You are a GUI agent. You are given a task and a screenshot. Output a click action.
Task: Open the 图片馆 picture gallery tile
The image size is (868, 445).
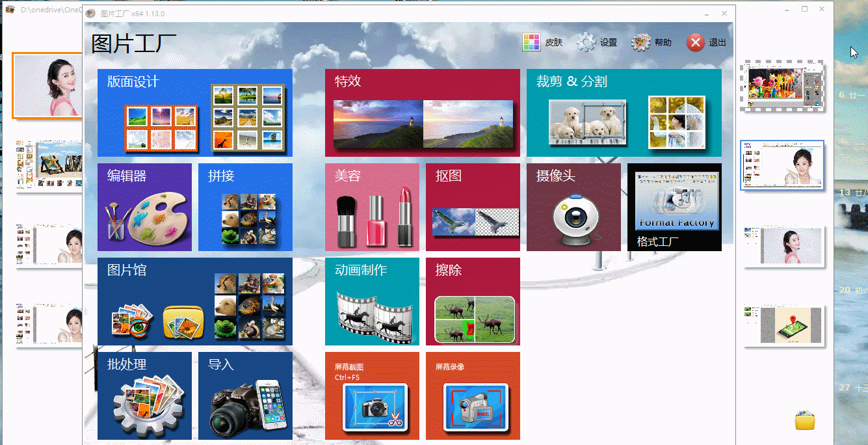pyautogui.click(x=194, y=301)
